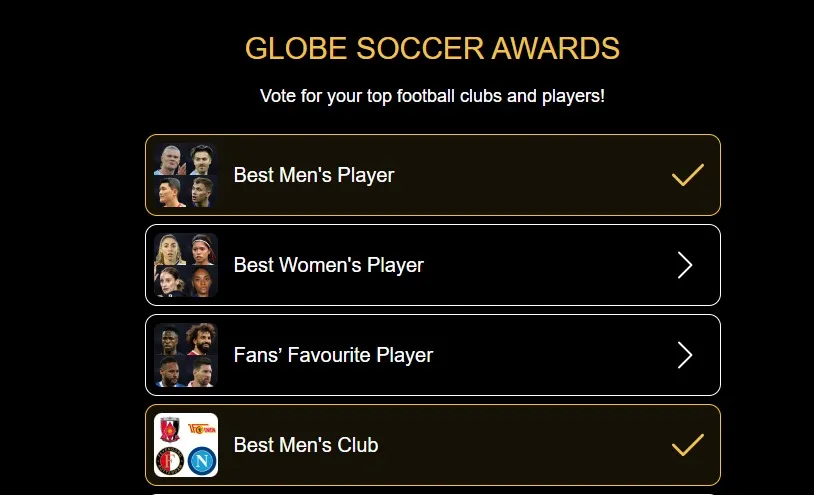
Task: Open the Best Men's Player photo collage
Action: click(x=186, y=175)
